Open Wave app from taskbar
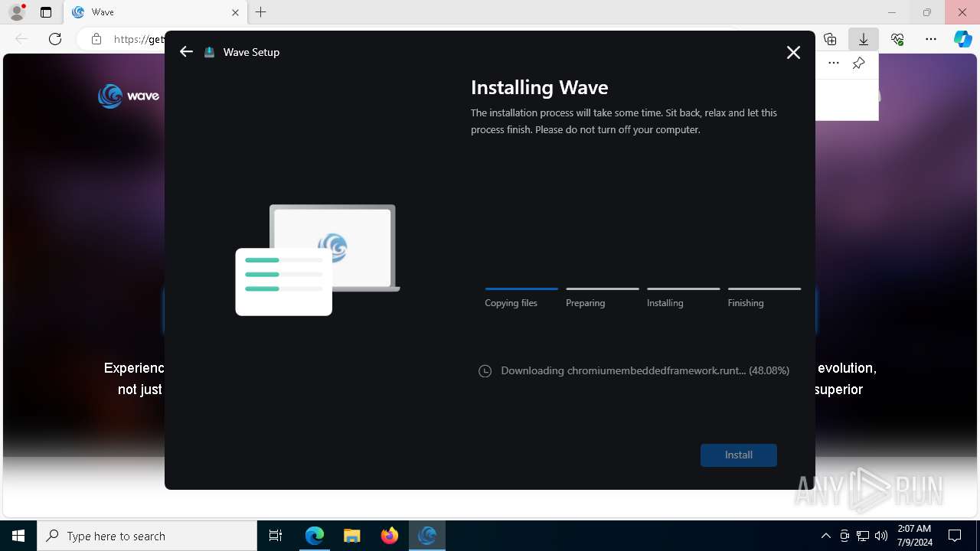The height and width of the screenshot is (551, 980). [427, 536]
